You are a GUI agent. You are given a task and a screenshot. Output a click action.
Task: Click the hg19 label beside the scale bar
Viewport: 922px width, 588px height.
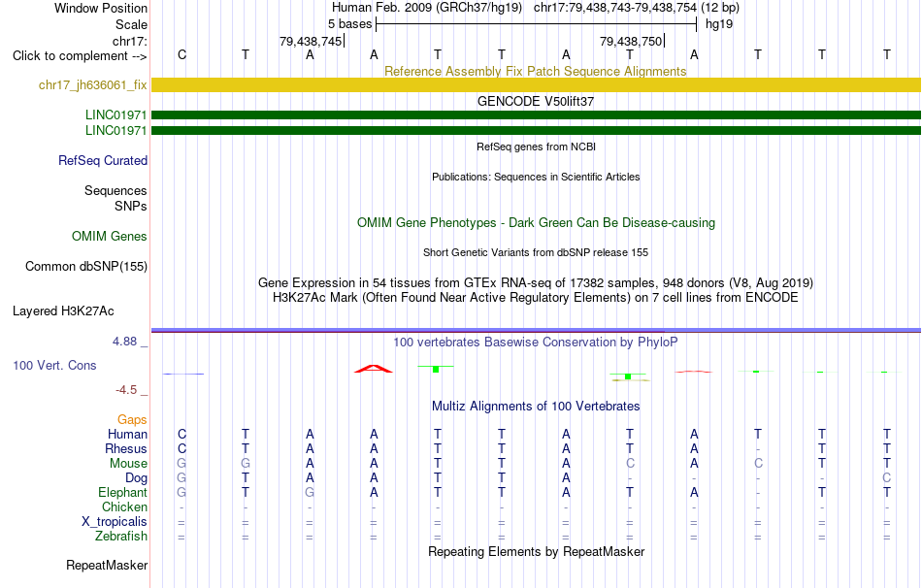coord(719,24)
